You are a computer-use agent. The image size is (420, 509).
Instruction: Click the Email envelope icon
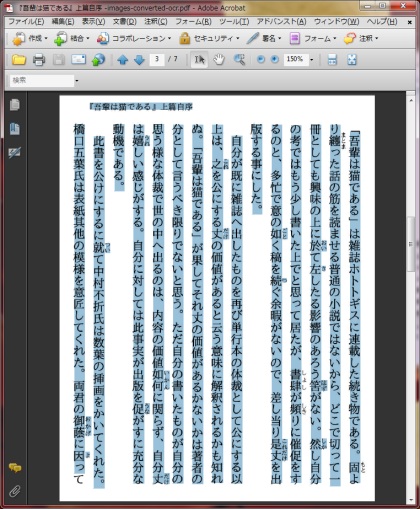tap(79, 60)
